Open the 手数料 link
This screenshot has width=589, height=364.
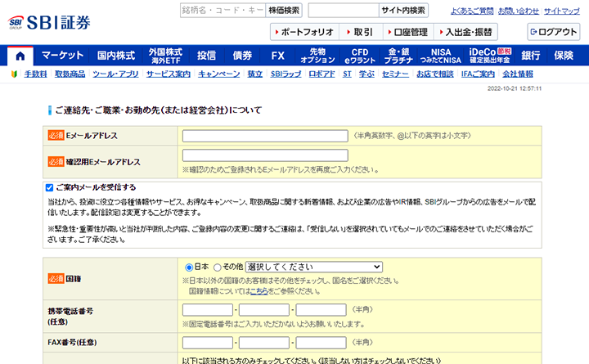click(x=35, y=74)
